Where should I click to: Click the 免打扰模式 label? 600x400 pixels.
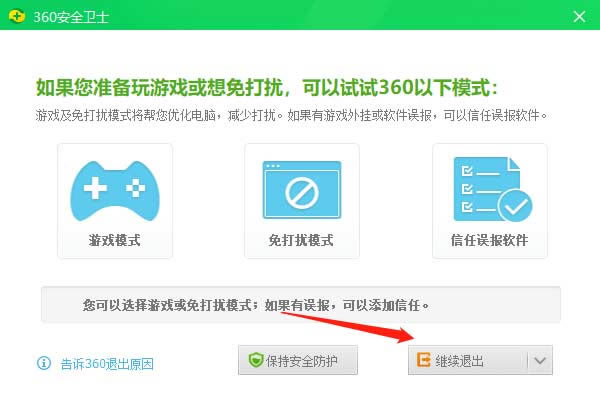[x=301, y=240]
